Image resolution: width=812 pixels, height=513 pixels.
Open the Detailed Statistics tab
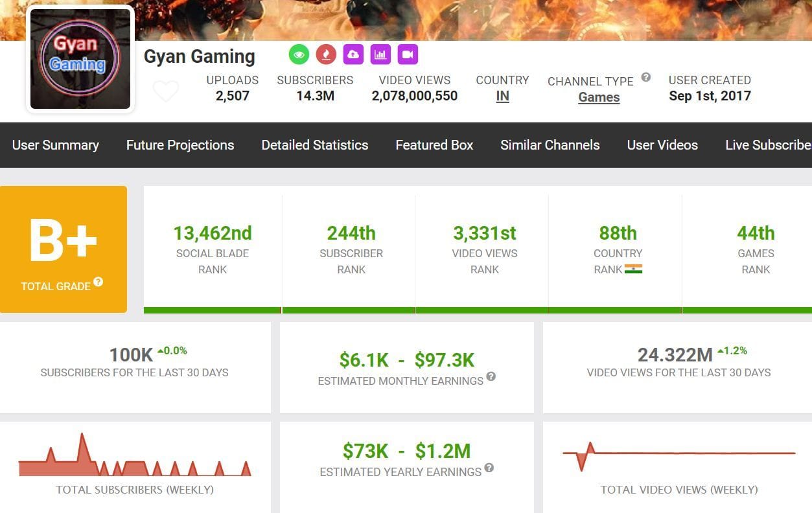(314, 145)
